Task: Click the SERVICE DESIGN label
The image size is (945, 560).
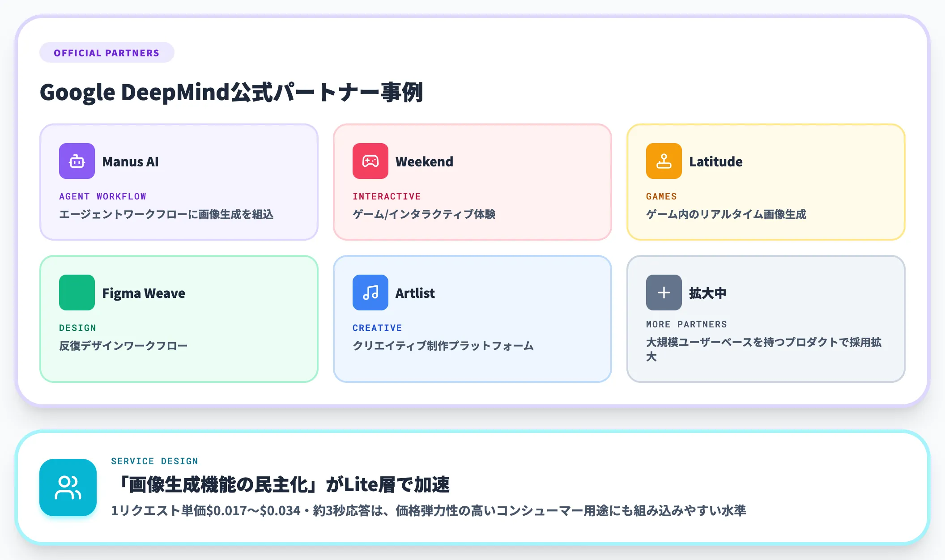Action: pos(154,461)
